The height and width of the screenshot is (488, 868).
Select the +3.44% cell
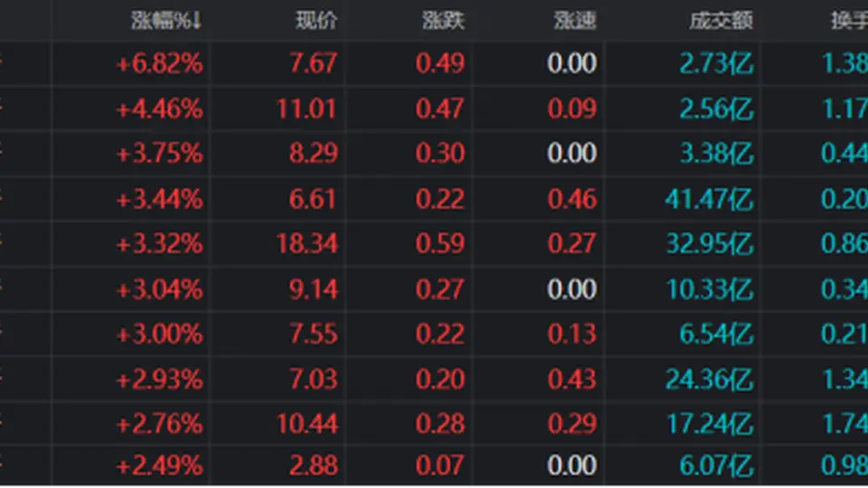tap(159, 199)
